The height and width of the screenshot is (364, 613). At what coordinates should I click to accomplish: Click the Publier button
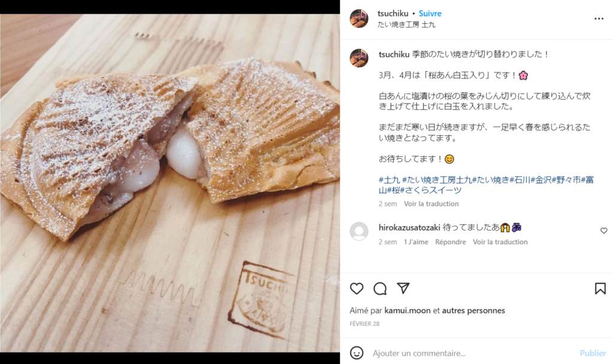pyautogui.click(x=593, y=353)
